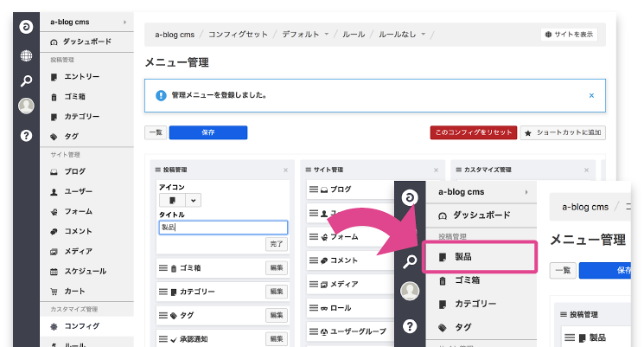Screen dimensions: 644x347
Task: Grab the カテゴリー row drag handle
Action: tap(163, 292)
